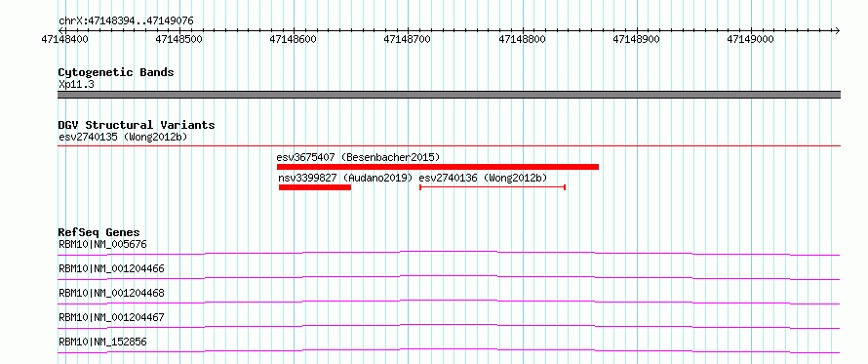Click the Cytogenetic Bands track heading
The width and height of the screenshot is (868, 364).
[116, 72]
